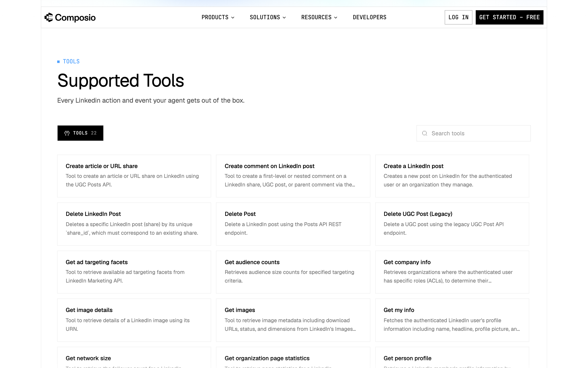Viewport: 588px width, 368px height.
Task: Open the Delete LinkedIn Post card
Action: point(134,224)
